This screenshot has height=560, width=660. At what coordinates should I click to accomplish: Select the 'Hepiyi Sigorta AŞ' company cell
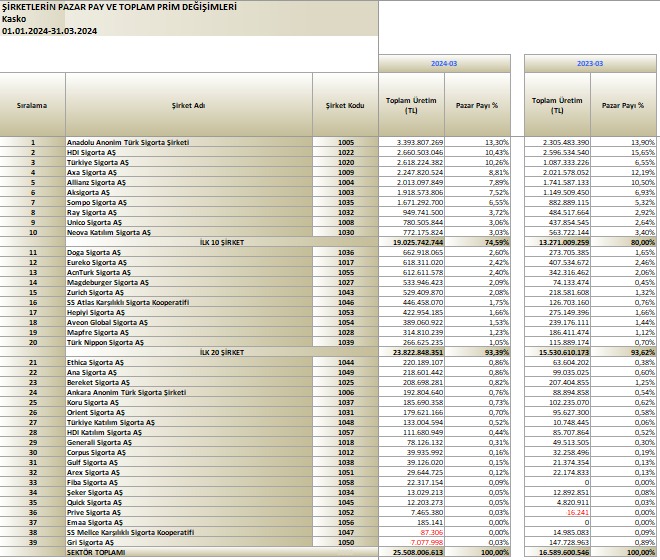click(x=189, y=312)
